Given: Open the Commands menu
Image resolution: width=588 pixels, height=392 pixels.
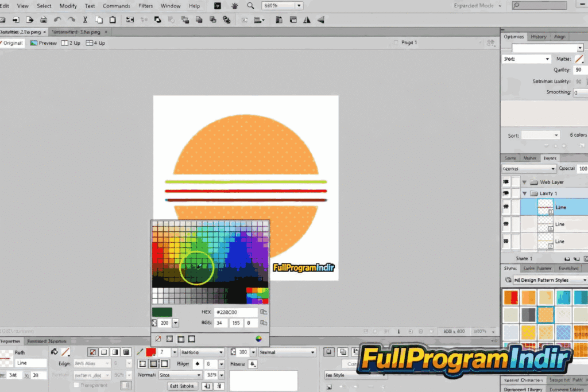Looking at the screenshot, I should [x=116, y=6].
